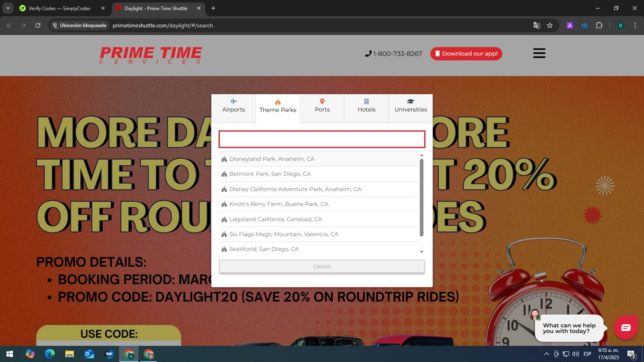Bookmark this page with the star icon
Image resolution: width=644 pixels, height=362 pixels.
coord(550,25)
